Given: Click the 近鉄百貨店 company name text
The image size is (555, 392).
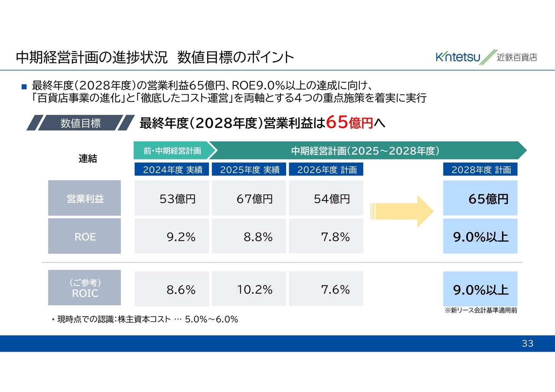Looking at the screenshot, I should tap(517, 57).
